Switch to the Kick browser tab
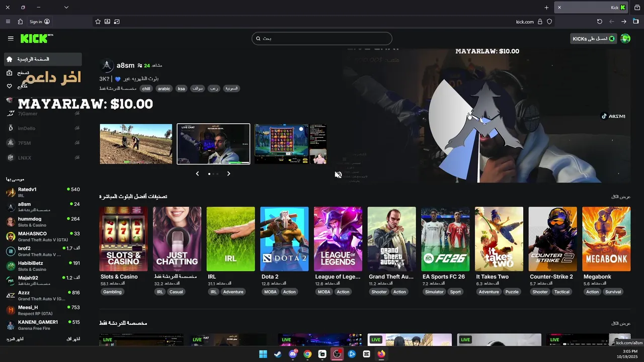The width and height of the screenshot is (644, 362). (590, 8)
